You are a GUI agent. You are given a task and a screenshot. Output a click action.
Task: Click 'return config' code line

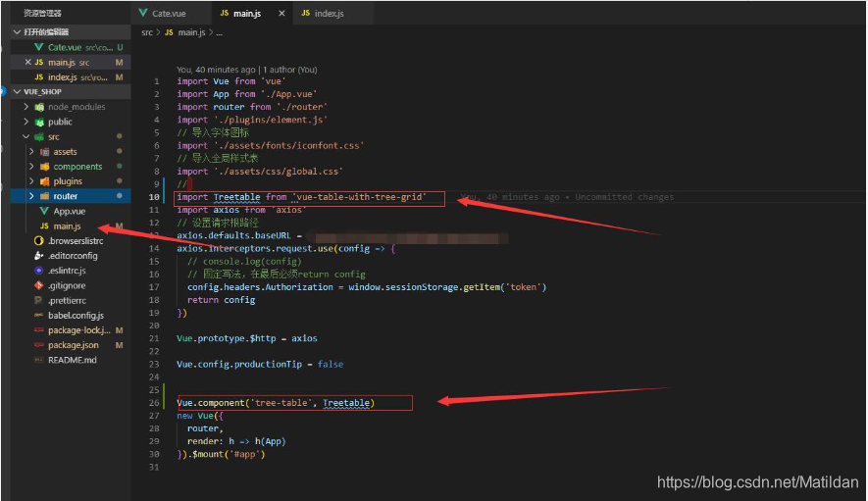coord(221,300)
